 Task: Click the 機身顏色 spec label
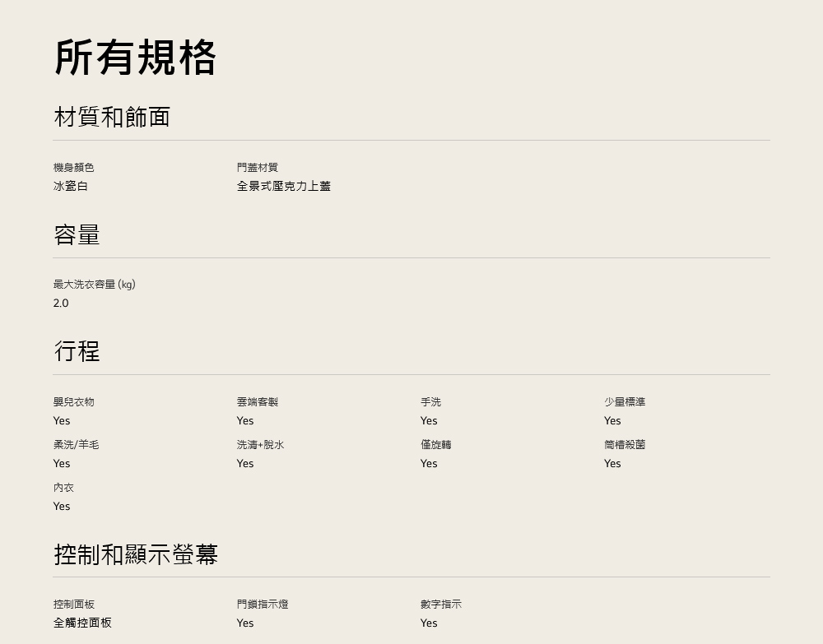[x=74, y=167]
